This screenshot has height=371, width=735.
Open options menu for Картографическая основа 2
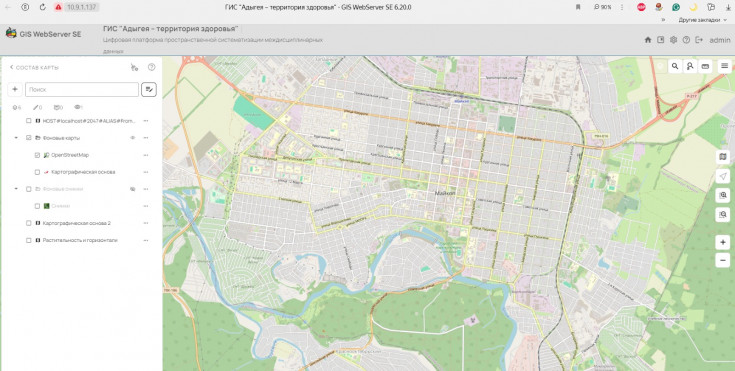[146, 223]
